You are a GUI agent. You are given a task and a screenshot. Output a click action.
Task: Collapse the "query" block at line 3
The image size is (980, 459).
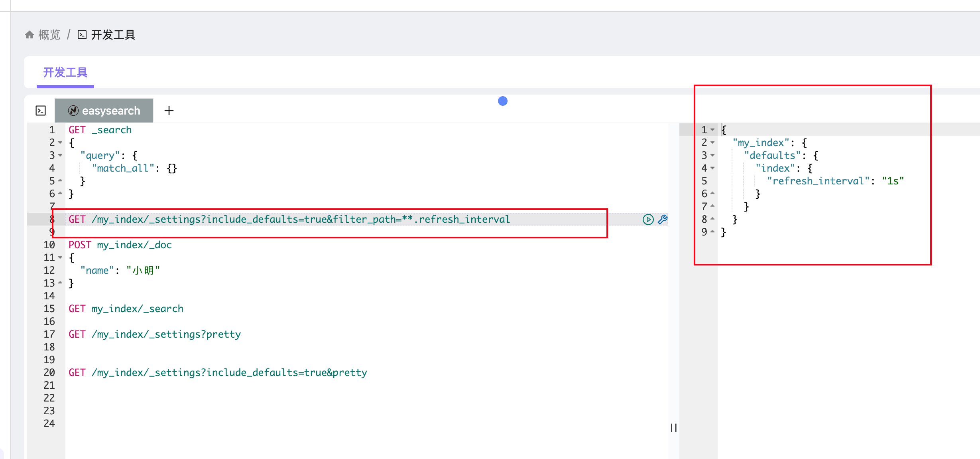point(60,155)
